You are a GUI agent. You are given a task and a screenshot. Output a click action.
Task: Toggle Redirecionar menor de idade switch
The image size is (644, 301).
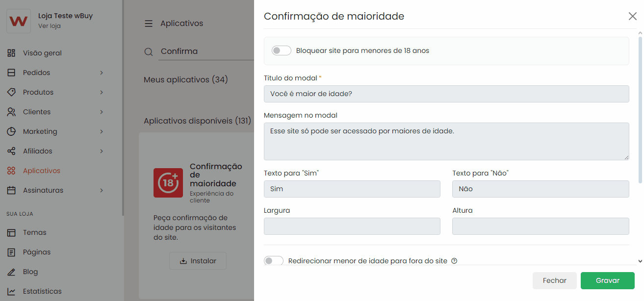pyautogui.click(x=274, y=261)
